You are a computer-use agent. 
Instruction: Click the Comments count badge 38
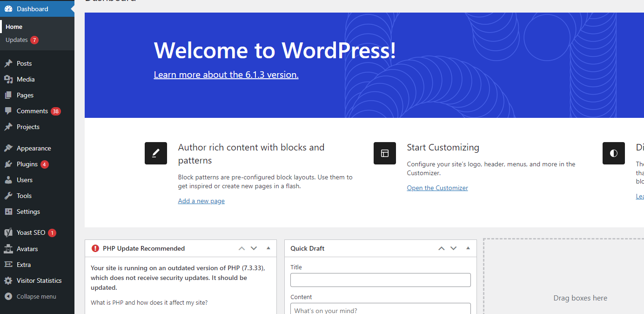(56, 111)
